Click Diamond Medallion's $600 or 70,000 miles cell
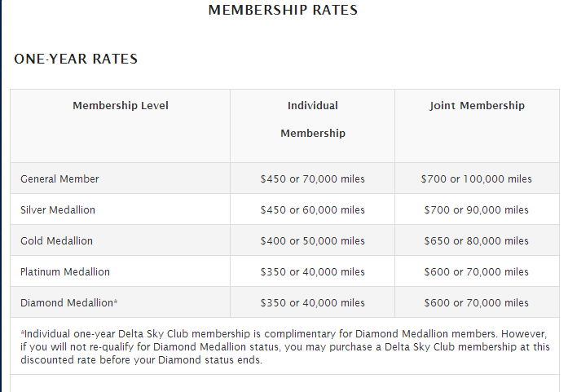Viewport: 568px width, 392px height. 477,302
